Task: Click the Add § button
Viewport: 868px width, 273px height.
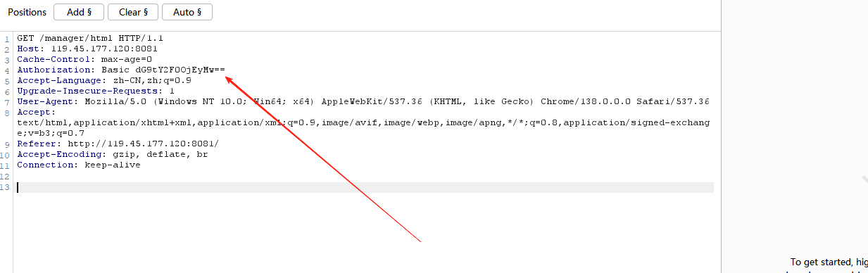Action: [x=79, y=12]
